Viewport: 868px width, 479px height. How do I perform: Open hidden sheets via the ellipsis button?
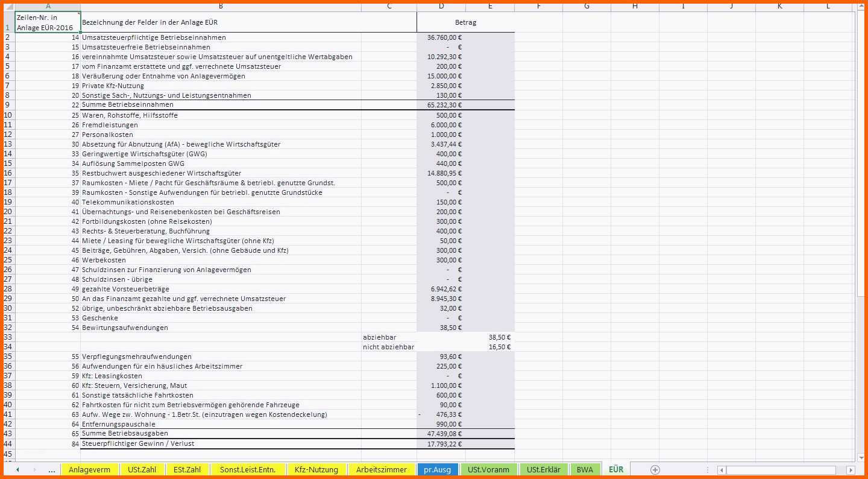click(x=52, y=469)
